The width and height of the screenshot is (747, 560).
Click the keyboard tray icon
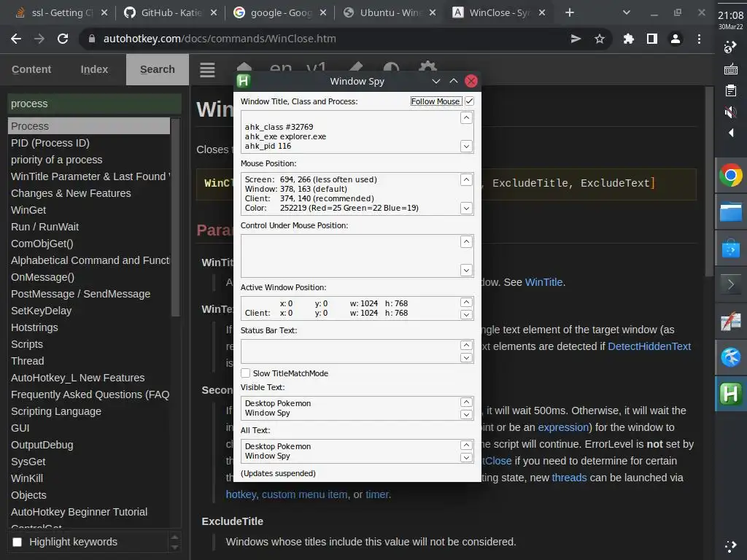click(730, 69)
